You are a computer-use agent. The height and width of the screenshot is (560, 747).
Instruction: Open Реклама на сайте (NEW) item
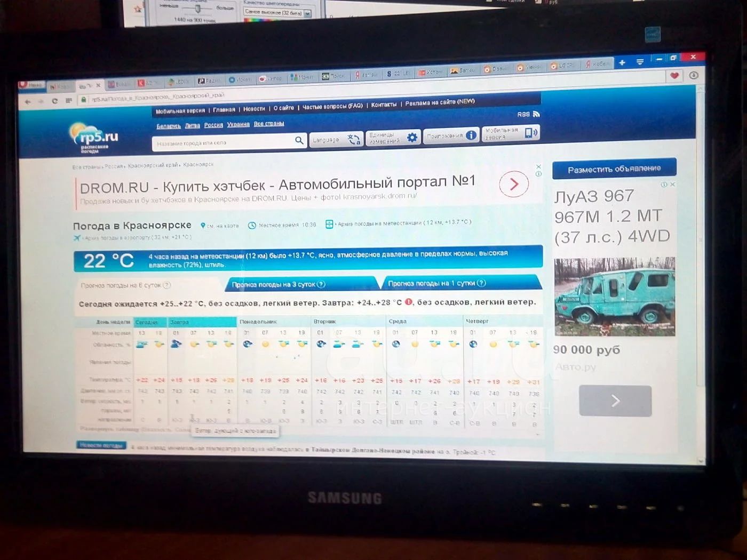coord(440,102)
